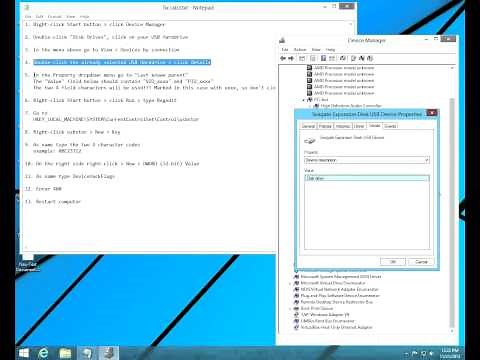
Task: Open File Explorer from the taskbar
Action: [x=65, y=353]
